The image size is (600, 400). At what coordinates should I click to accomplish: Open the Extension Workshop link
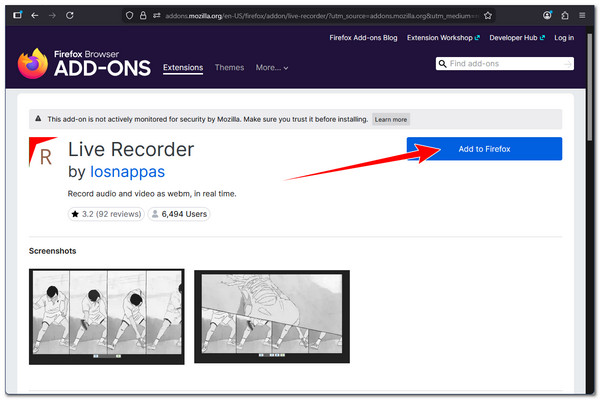click(x=443, y=38)
